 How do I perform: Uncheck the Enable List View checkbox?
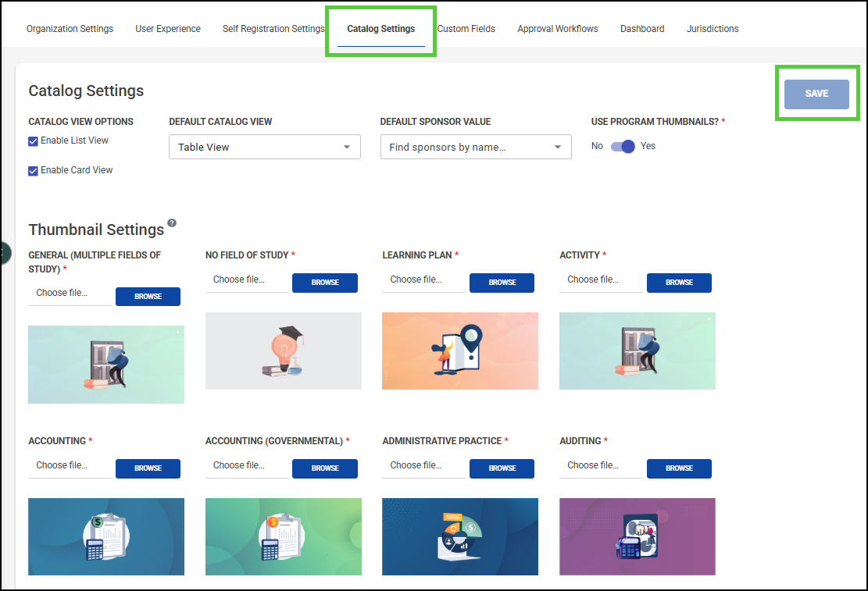[34, 141]
